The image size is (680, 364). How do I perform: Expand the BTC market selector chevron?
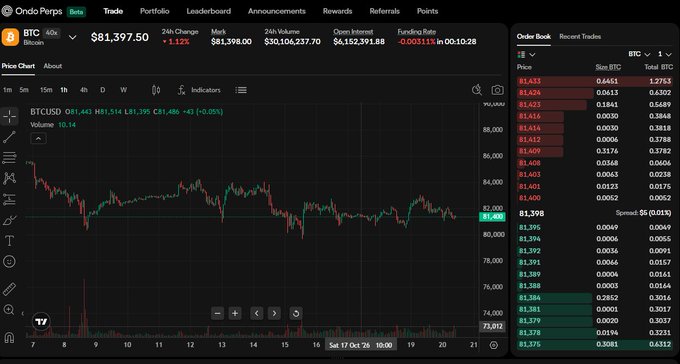(x=73, y=37)
